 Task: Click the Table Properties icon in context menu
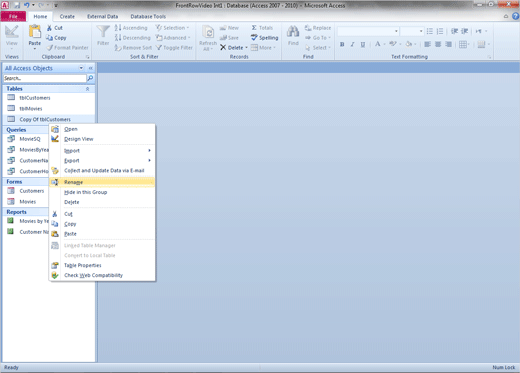[55, 265]
